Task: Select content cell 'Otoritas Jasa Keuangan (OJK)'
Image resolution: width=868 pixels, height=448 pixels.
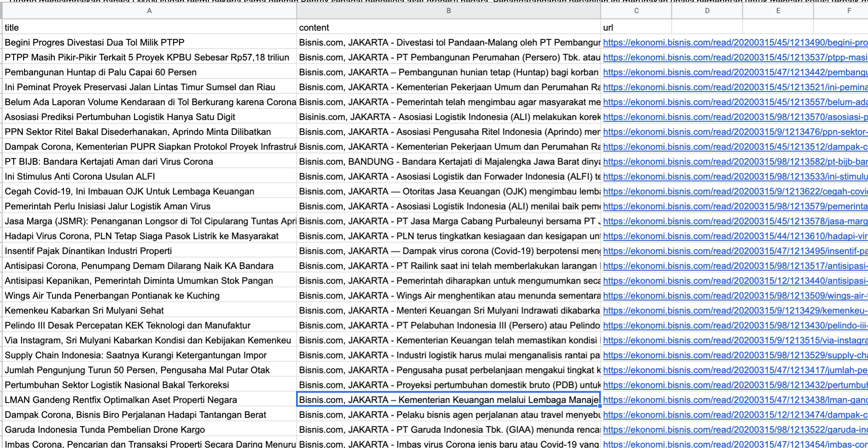Action: (448, 192)
